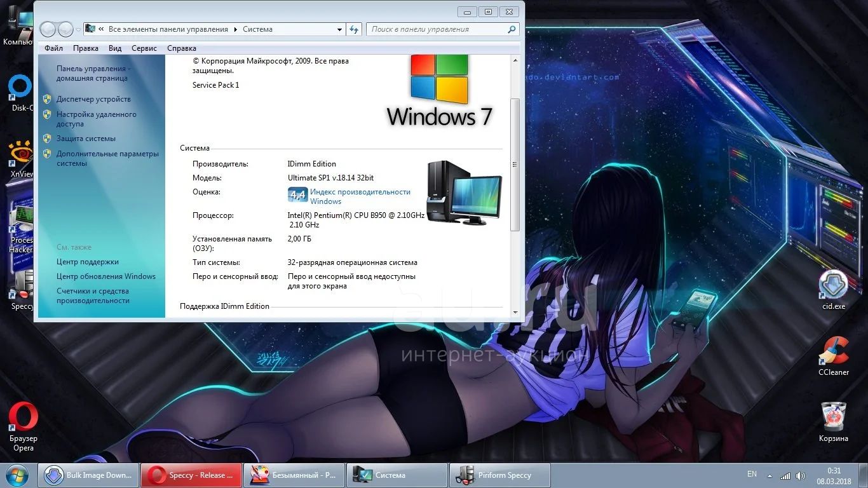Viewport: 868px width, 488px height.
Task: Click the Система breadcrumb segment
Action: pyautogui.click(x=257, y=29)
